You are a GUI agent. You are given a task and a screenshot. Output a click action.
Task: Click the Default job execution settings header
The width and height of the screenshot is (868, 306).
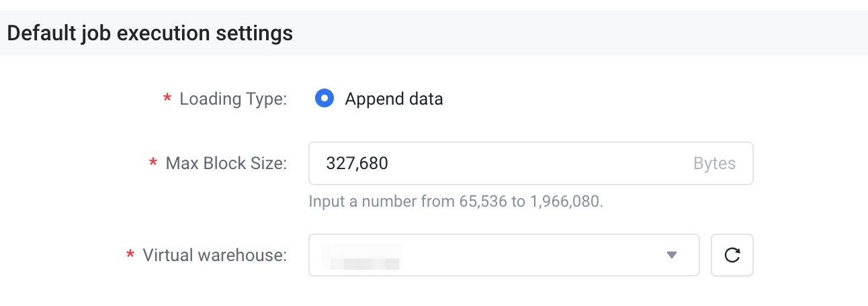point(150,33)
